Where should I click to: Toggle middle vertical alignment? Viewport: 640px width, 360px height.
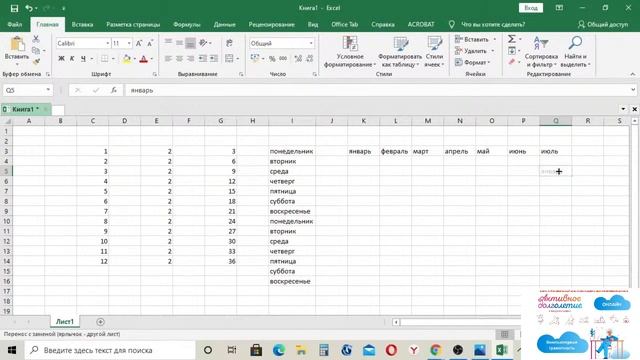179,43
